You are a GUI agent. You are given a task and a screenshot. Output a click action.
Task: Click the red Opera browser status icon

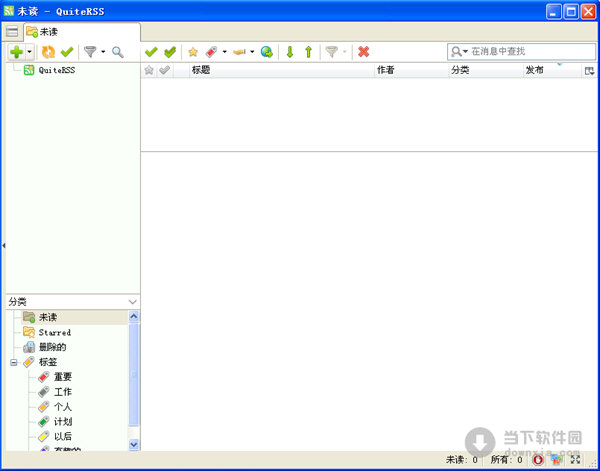[x=538, y=460]
